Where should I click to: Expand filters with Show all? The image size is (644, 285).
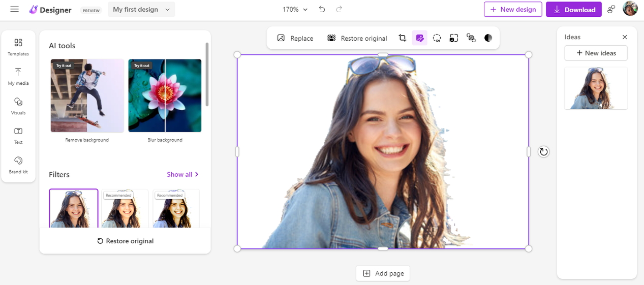click(182, 174)
